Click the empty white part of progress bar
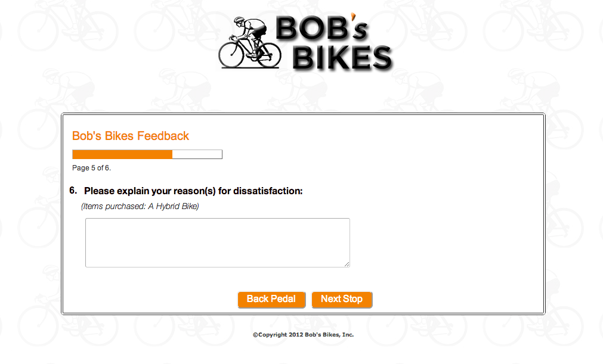Screen dimensions: 603x364 coord(197,154)
